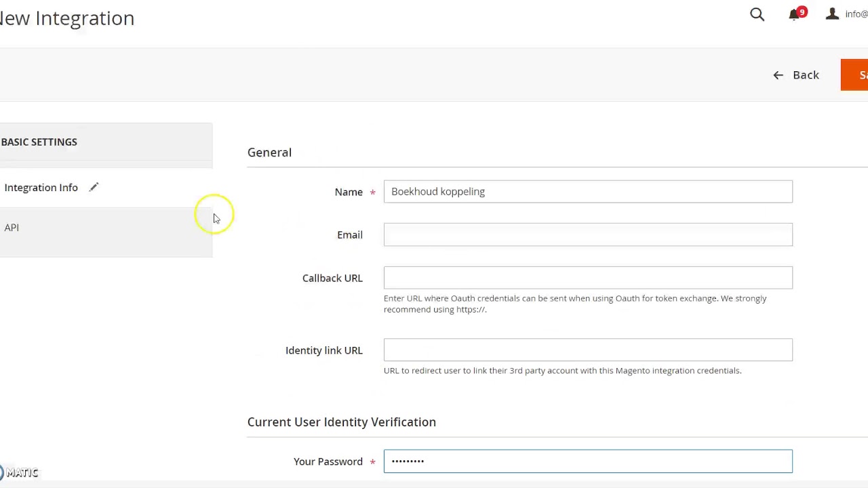Open the search magnifier icon
The image size is (868, 488).
[757, 14]
